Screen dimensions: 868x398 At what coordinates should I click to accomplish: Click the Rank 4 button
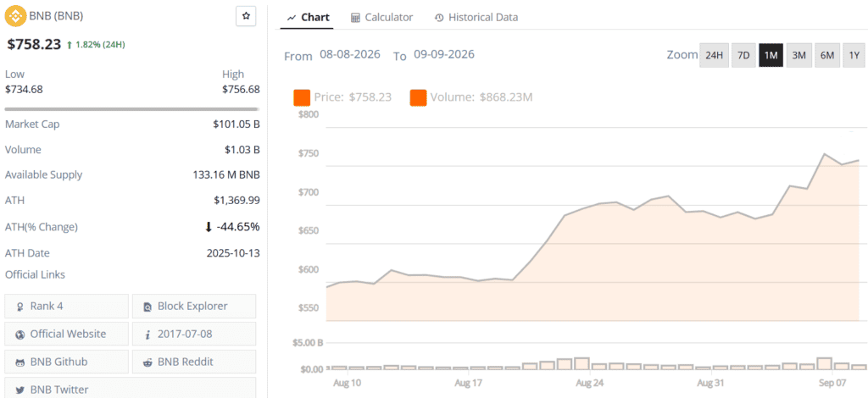pos(66,306)
